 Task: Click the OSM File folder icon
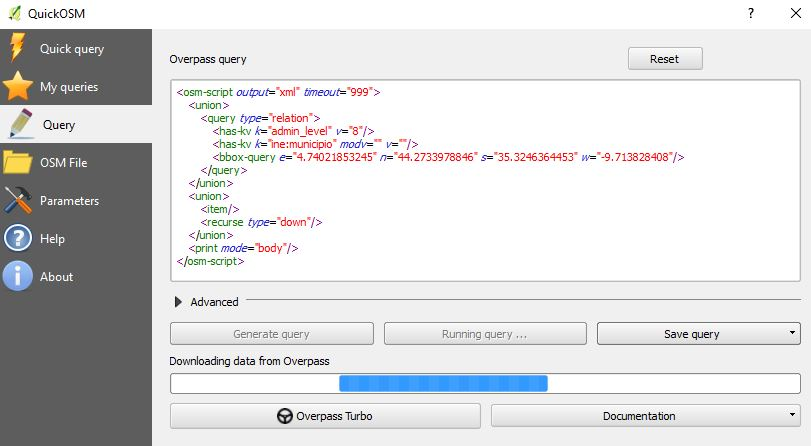[18, 162]
